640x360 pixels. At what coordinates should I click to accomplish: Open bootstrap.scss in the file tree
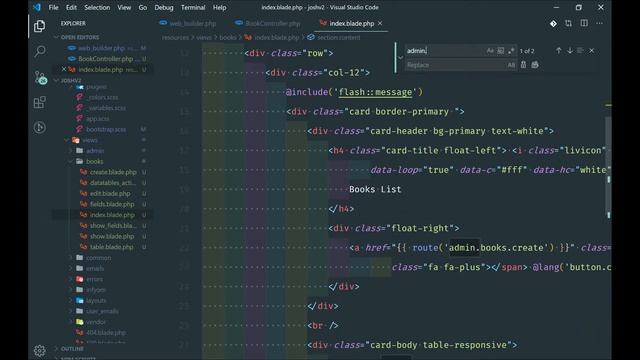tap(106, 129)
